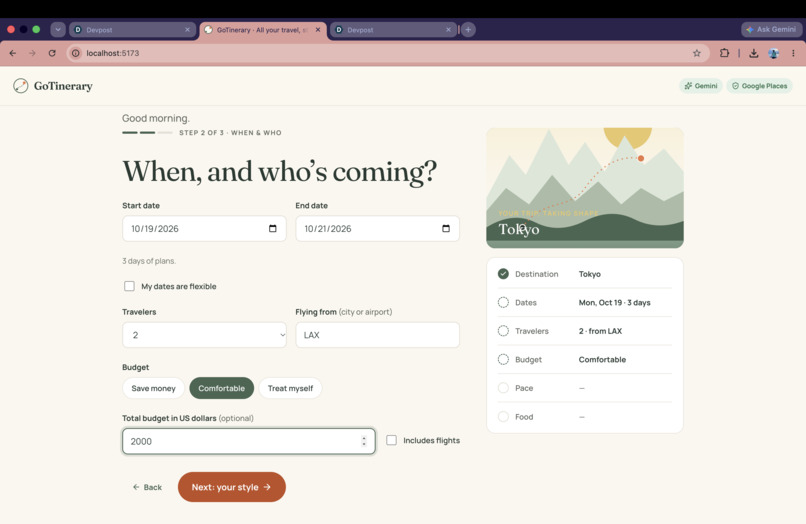Viewport: 806px width, 524px height.
Task: Select the Comfortable budget option
Action: 222,388
